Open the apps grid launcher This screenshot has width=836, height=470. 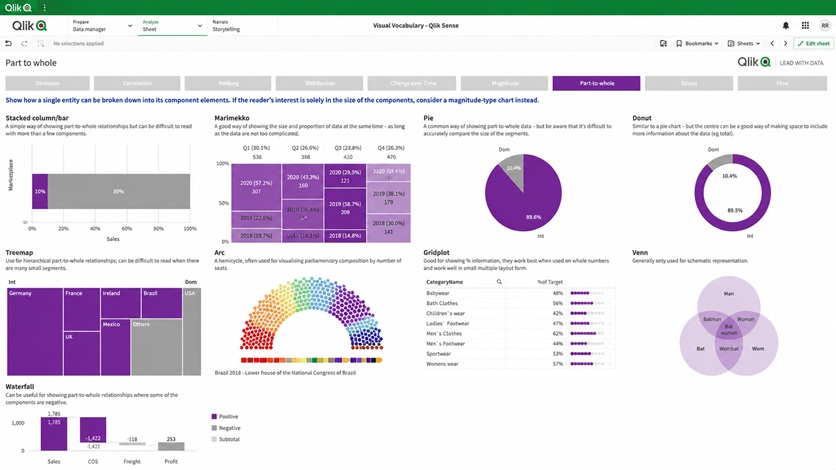pos(805,25)
